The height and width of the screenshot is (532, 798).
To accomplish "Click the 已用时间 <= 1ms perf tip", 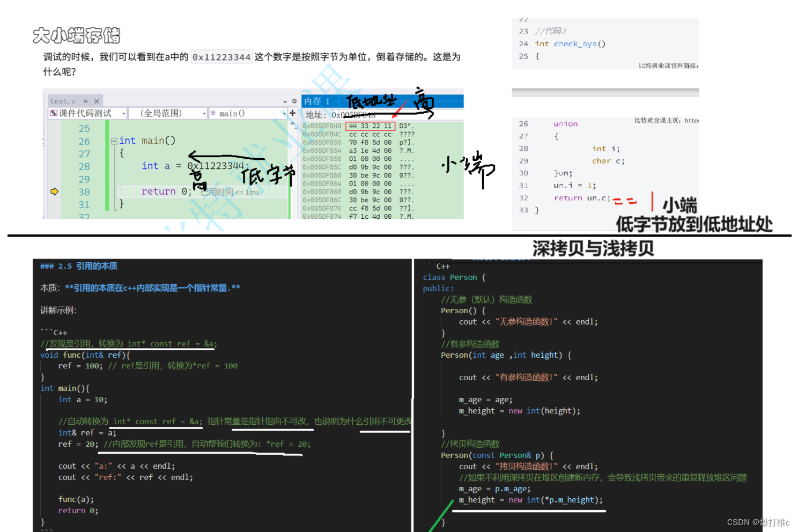I will (231, 192).
